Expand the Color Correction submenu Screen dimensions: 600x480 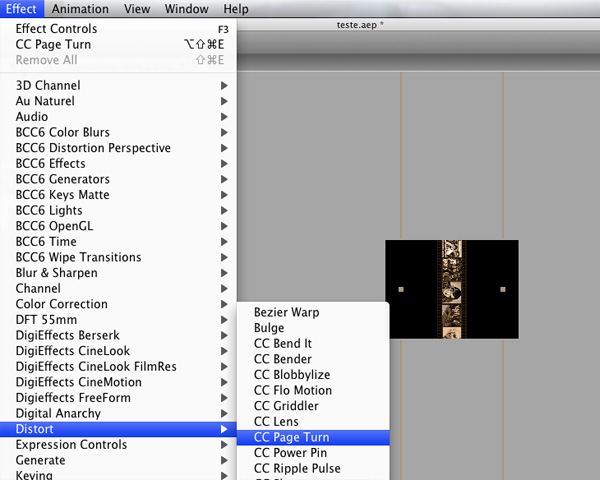61,304
